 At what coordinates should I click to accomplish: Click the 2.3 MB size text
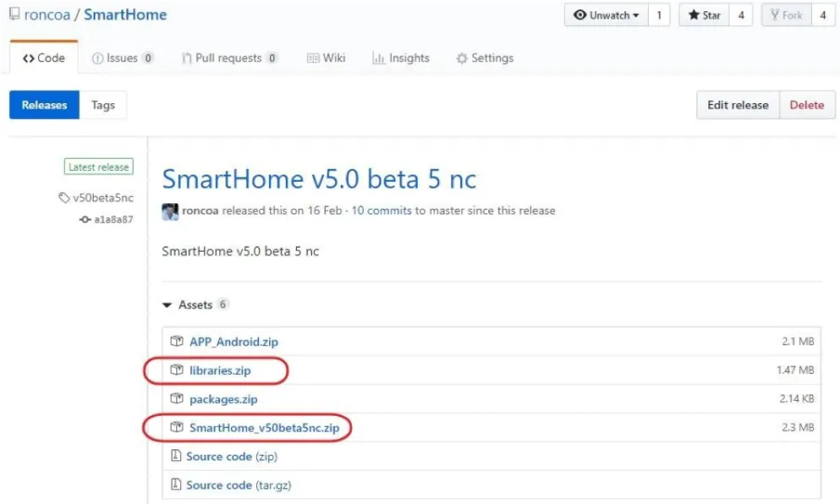(797, 427)
